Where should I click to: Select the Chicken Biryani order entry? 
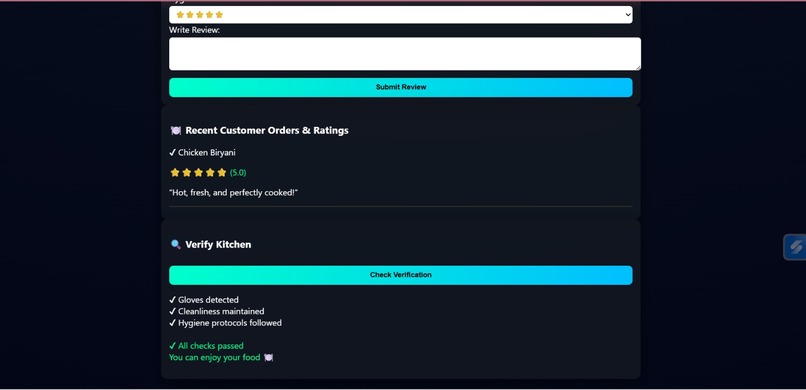point(203,153)
